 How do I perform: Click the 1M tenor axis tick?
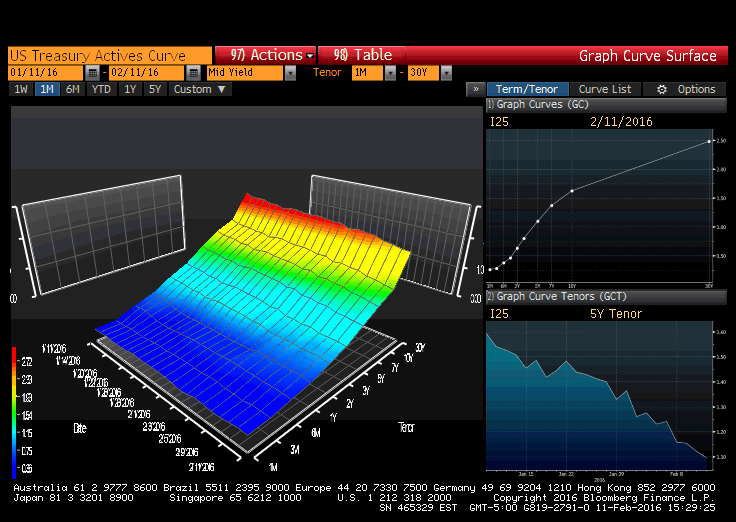click(273, 467)
